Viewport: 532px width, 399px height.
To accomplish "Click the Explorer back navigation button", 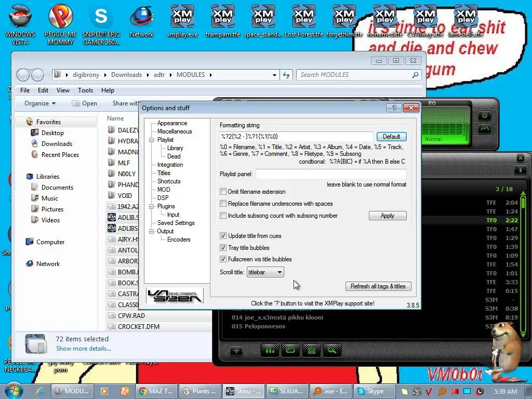I will tap(23, 75).
